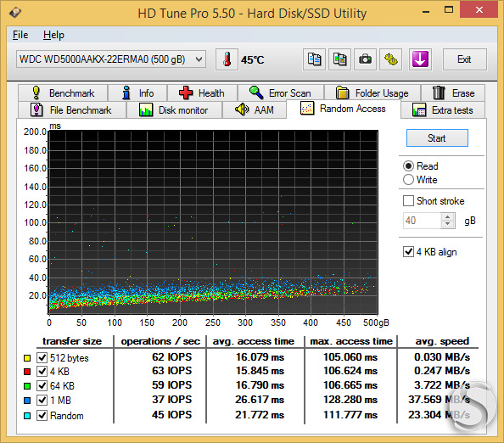This screenshot has height=443, width=504.
Task: Open the Error Scan magnifier tab
Action: [x=281, y=93]
